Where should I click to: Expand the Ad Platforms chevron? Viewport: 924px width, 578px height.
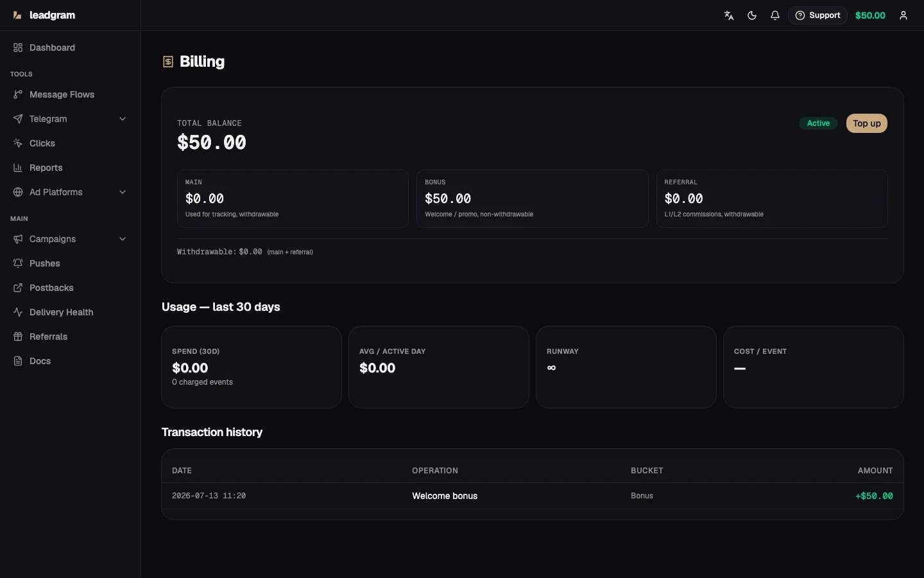tap(123, 192)
